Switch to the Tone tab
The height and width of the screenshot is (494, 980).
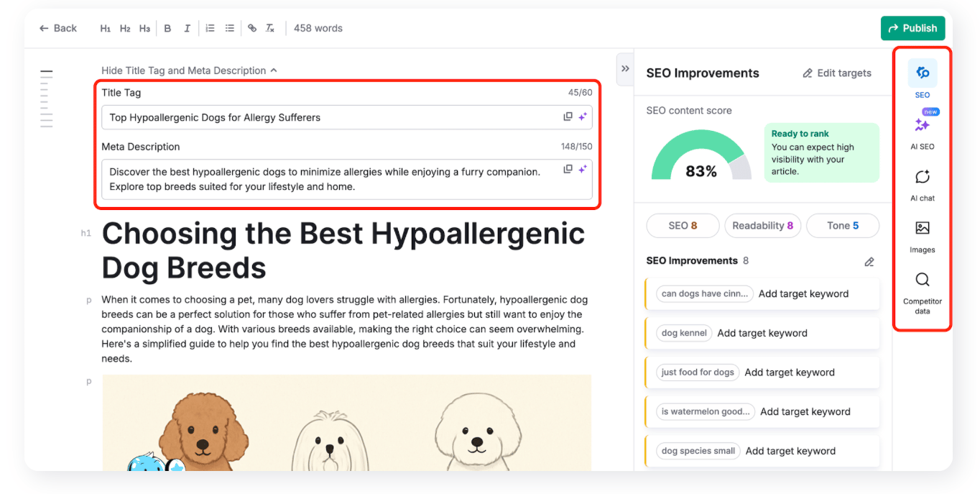point(843,226)
